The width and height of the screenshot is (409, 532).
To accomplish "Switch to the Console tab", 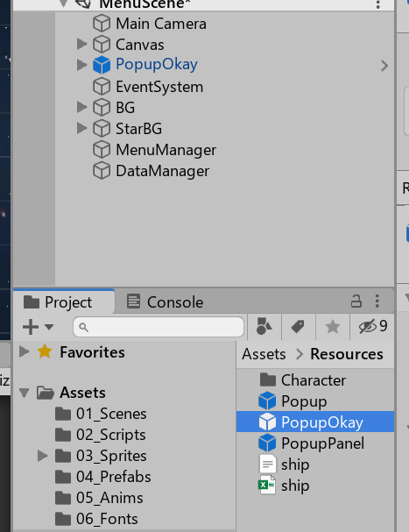I will 166,301.
